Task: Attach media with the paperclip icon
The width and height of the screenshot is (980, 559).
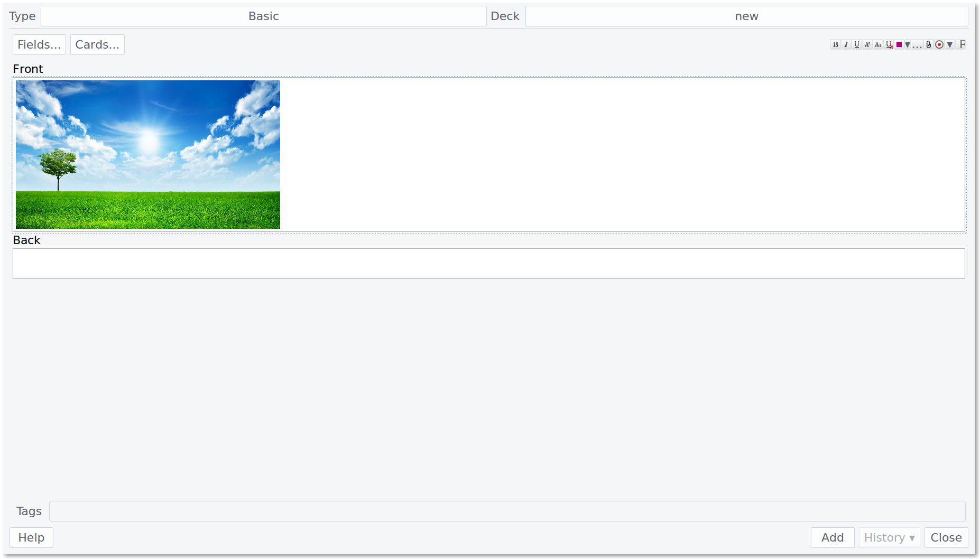Action: tap(929, 45)
